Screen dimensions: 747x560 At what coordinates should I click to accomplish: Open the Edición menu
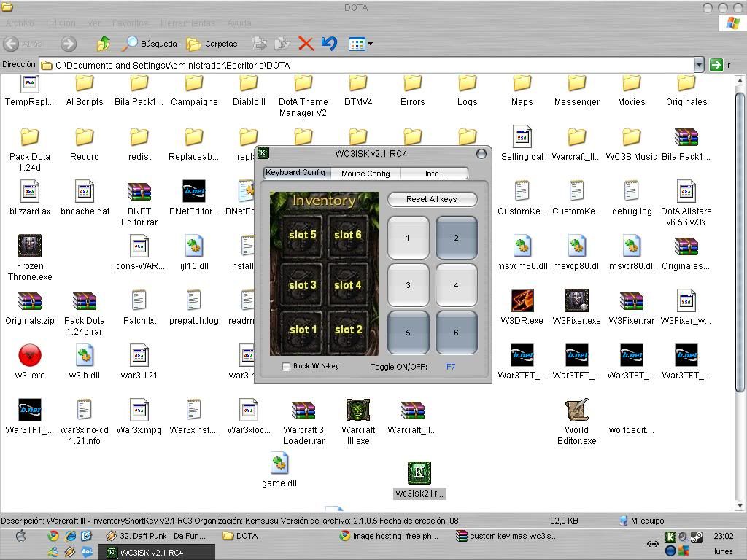coord(61,23)
